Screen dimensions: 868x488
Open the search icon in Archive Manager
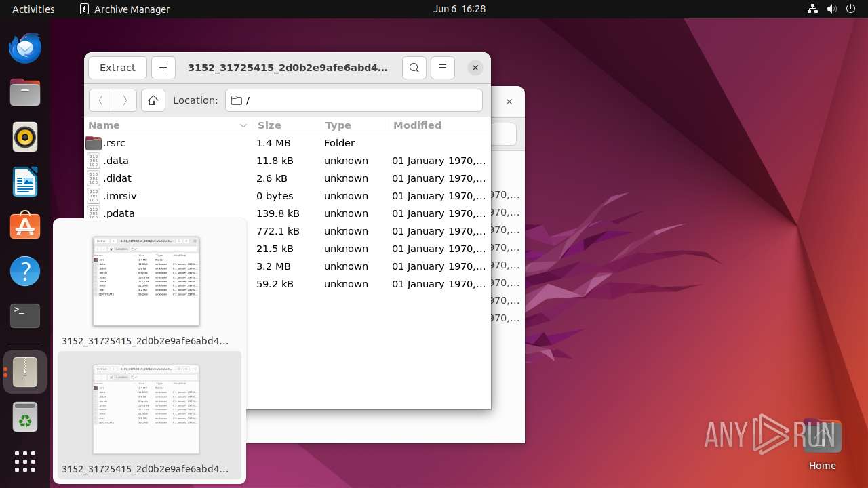point(414,68)
